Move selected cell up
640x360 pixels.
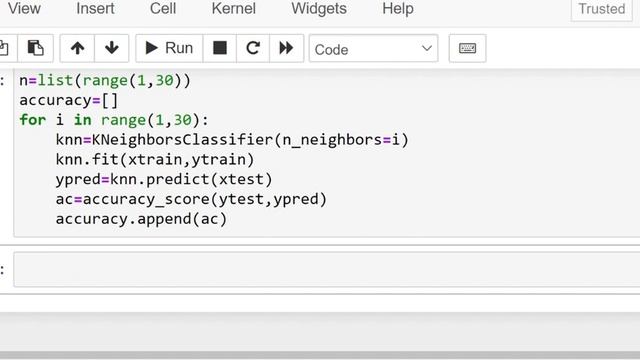78,48
